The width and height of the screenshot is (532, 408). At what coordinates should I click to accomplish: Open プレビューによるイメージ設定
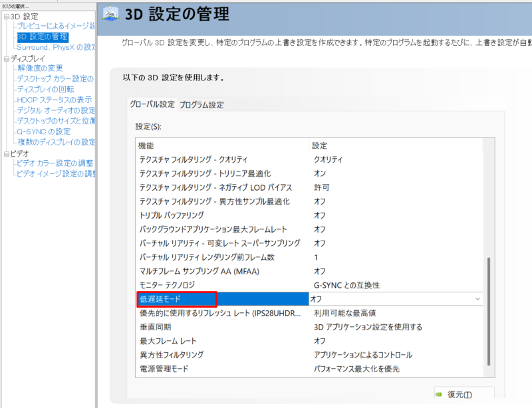(x=53, y=27)
